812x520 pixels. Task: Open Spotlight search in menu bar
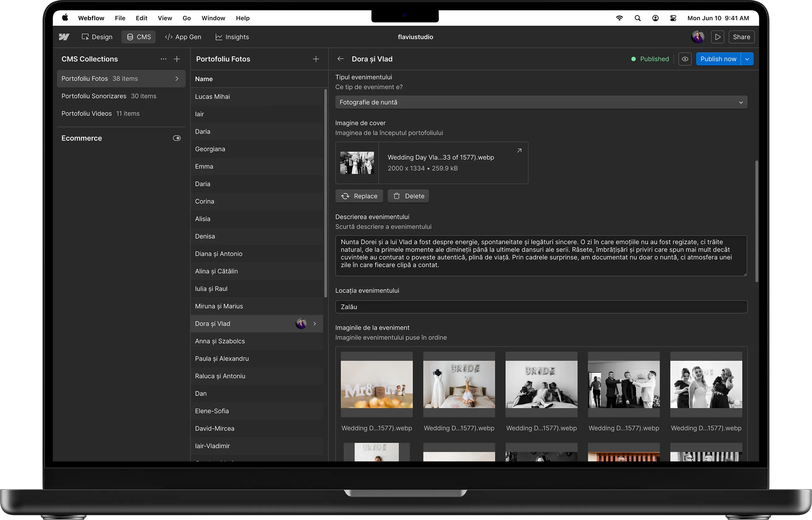pyautogui.click(x=637, y=18)
